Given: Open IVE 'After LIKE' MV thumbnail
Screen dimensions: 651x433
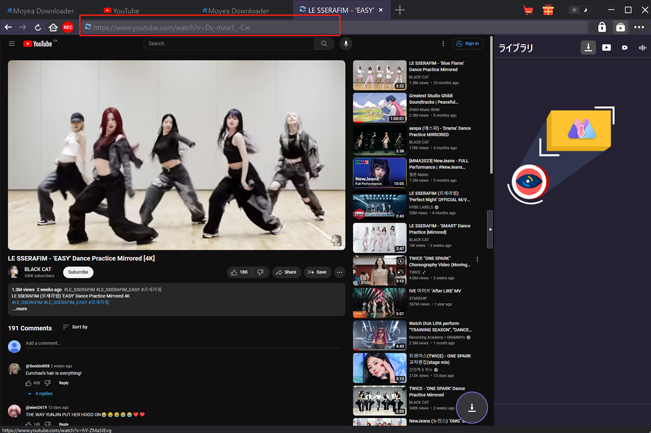Looking at the screenshot, I should (379, 303).
